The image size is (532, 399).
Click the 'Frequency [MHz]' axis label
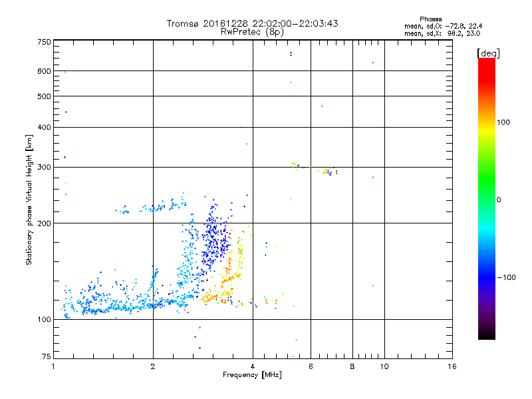(x=252, y=375)
